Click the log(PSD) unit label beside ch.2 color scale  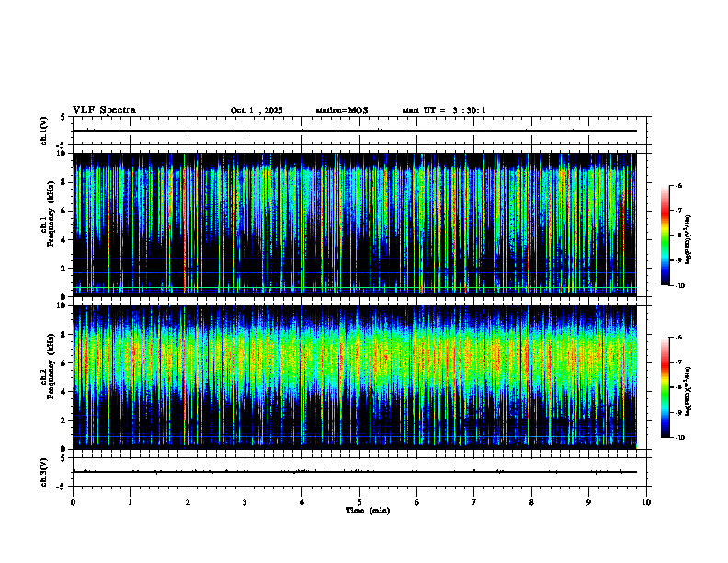click(x=688, y=391)
